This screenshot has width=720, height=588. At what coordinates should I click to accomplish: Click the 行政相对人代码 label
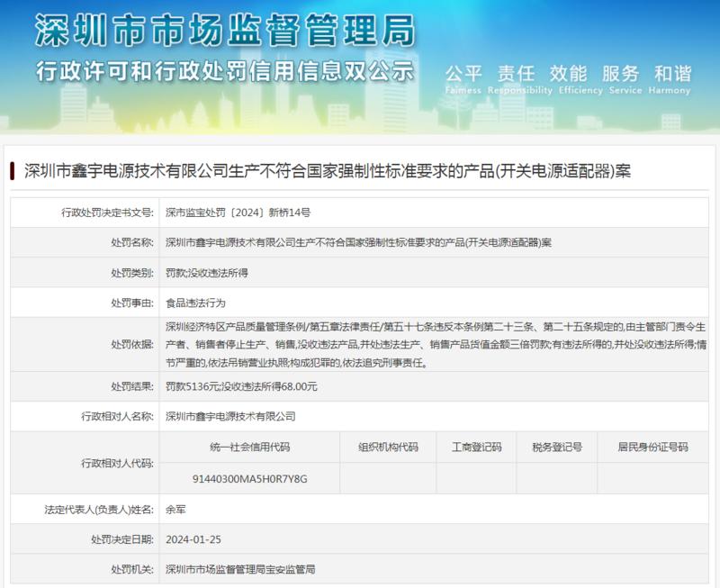tap(118, 463)
